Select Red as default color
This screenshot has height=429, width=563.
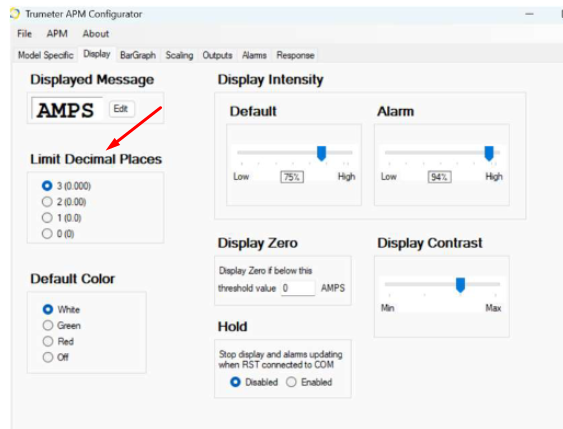pyautogui.click(x=58, y=341)
